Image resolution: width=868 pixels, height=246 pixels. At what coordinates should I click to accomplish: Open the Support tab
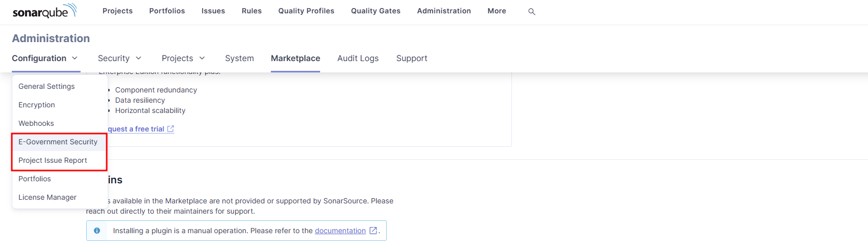[411, 58]
